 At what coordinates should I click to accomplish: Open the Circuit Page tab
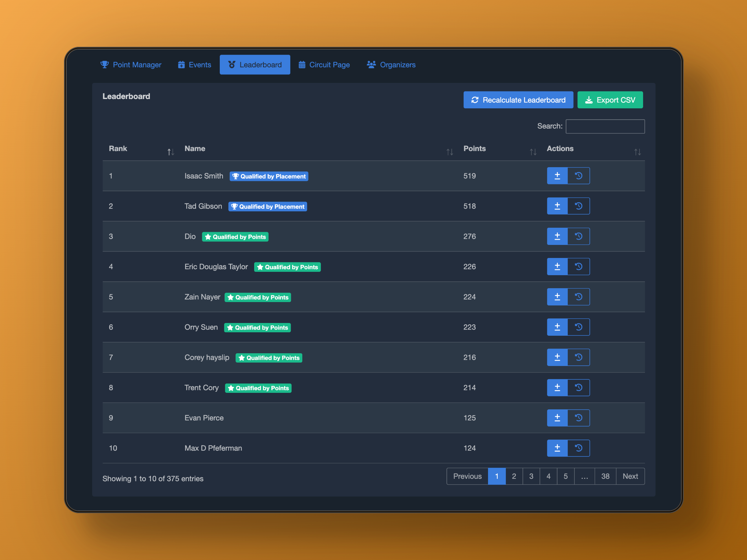point(324,65)
